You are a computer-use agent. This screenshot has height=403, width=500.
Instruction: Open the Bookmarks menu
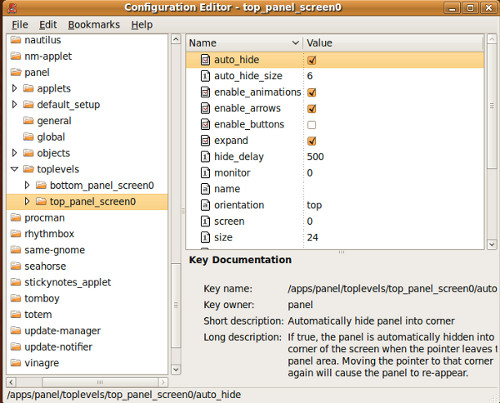94,25
